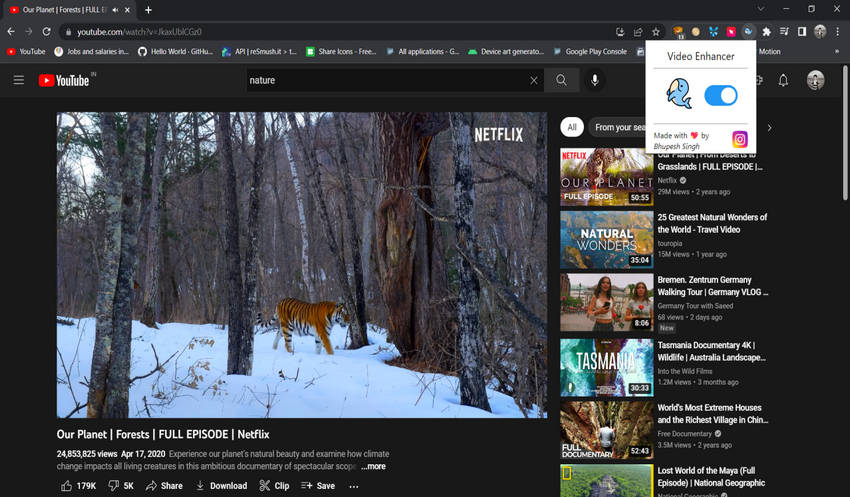Turn off the Video Enhancer switch
The width and height of the screenshot is (850, 497).
coord(720,95)
